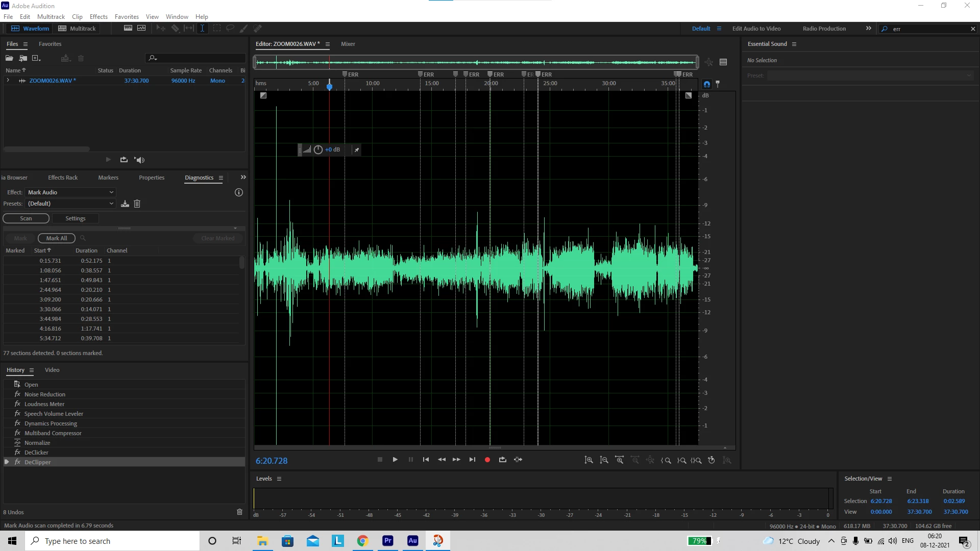This screenshot has height=551, width=980.
Task: Click the Scan button
Action: [x=26, y=218]
